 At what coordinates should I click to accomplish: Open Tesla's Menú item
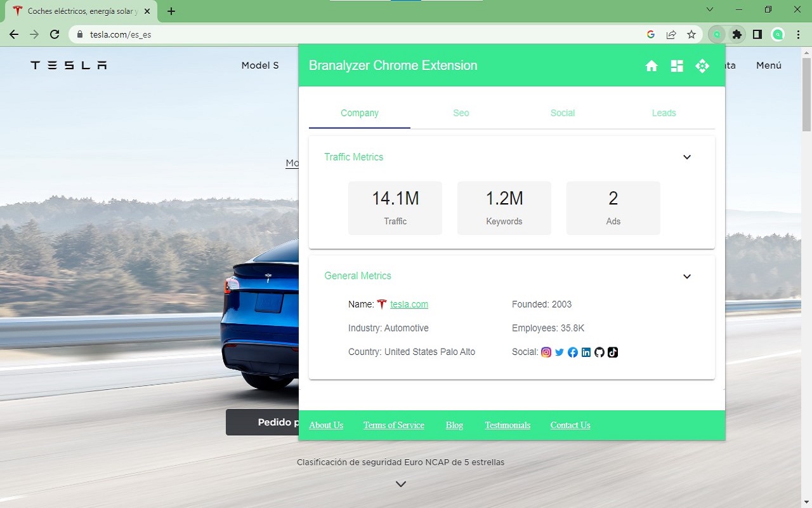[x=769, y=65]
